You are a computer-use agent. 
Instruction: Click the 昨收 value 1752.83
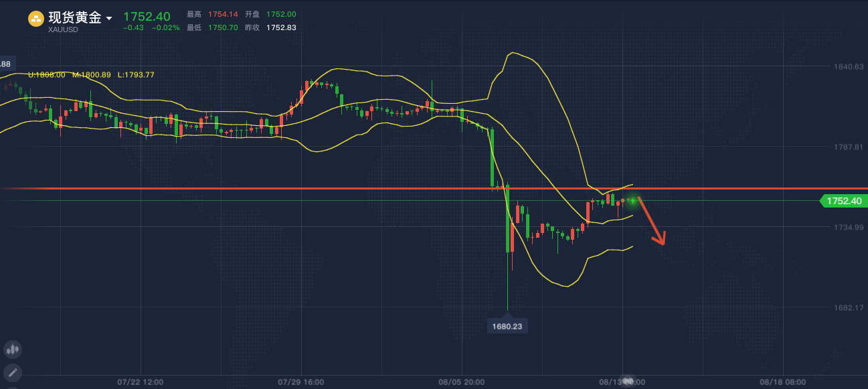point(281,27)
